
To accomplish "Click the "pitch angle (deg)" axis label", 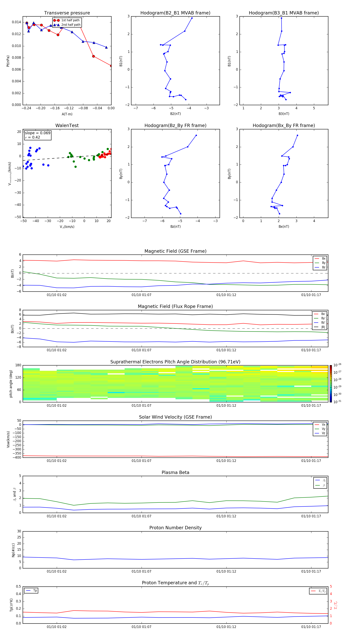I will (11, 384).
